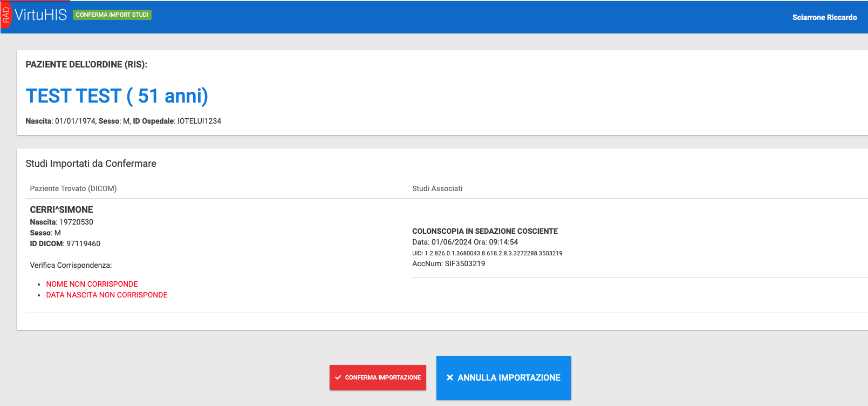Image resolution: width=868 pixels, height=406 pixels.
Task: Click the ID DICOM 97119460 line
Action: click(65, 243)
